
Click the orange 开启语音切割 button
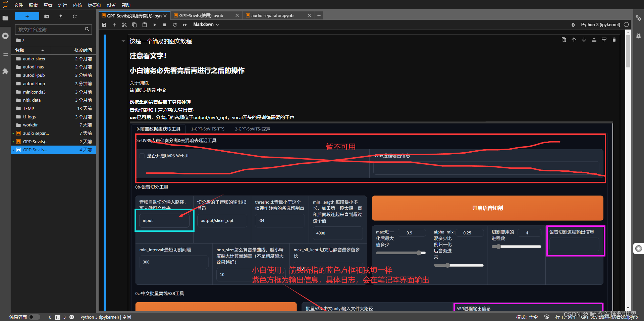click(487, 208)
